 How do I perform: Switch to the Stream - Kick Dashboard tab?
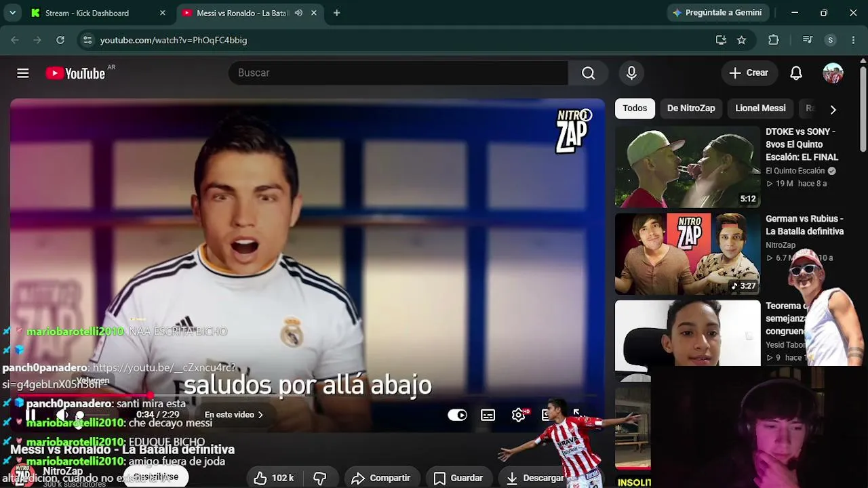coord(99,13)
